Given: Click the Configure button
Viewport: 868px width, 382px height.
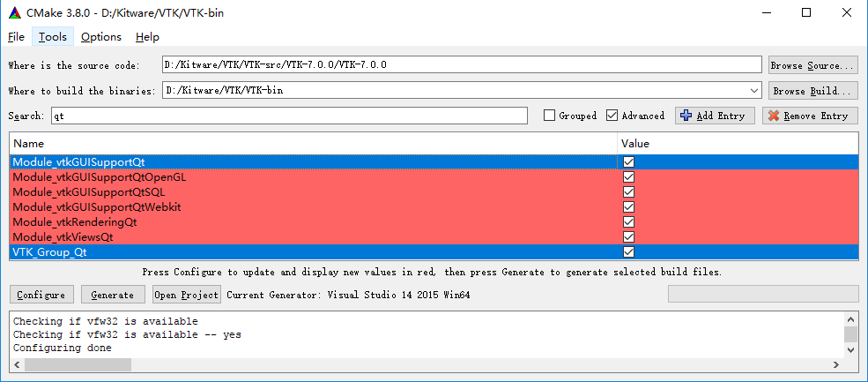Looking at the screenshot, I should [41, 295].
